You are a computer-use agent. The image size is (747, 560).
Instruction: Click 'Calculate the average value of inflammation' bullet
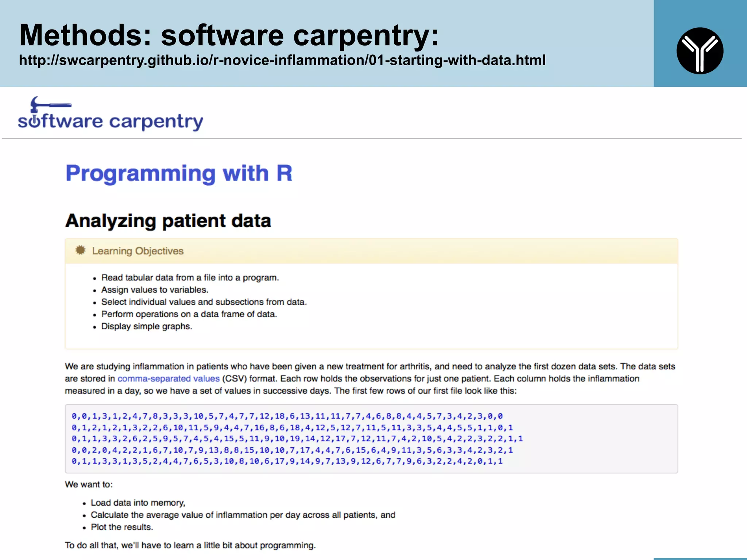point(243,515)
